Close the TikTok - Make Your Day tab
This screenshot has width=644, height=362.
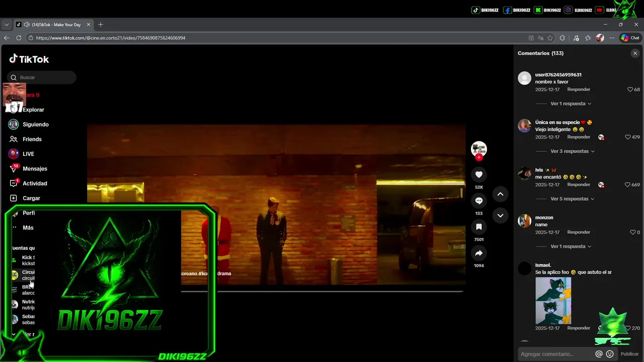(89, 25)
